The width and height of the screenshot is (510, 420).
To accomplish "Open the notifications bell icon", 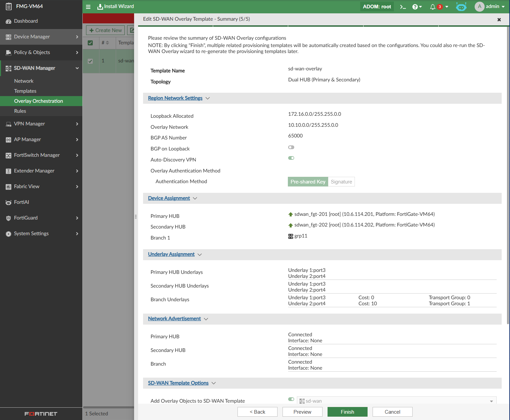I will point(433,7).
